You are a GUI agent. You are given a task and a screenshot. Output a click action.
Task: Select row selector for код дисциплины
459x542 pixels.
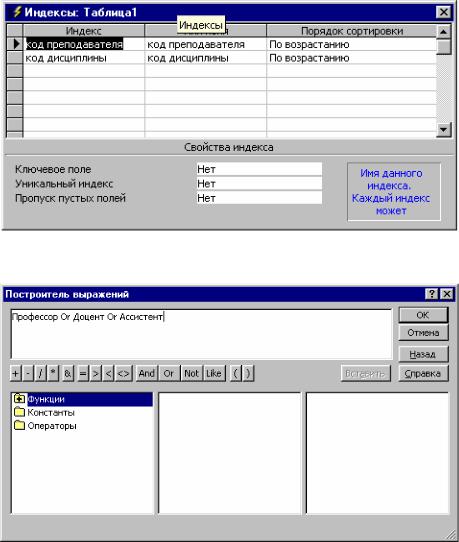(x=15, y=57)
